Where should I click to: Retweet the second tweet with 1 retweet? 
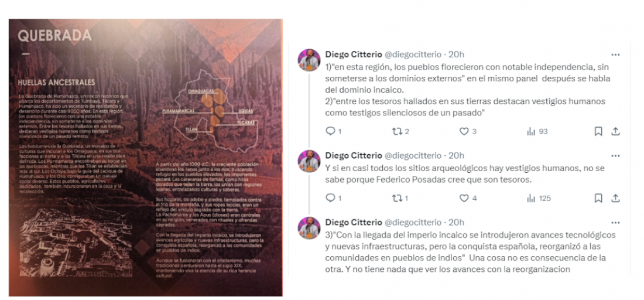(400, 199)
